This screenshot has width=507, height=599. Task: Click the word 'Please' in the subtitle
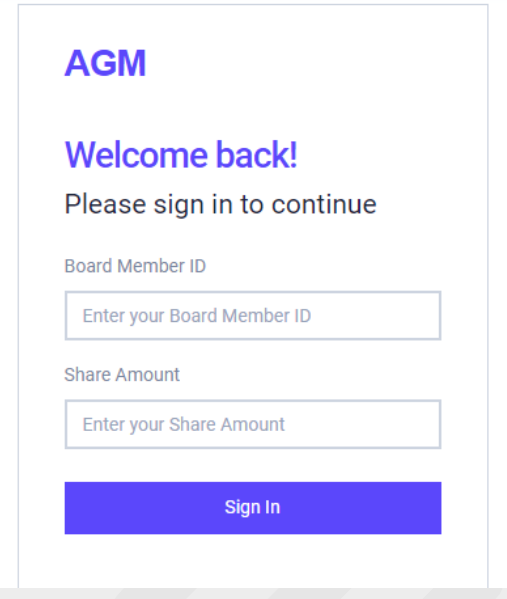point(105,204)
